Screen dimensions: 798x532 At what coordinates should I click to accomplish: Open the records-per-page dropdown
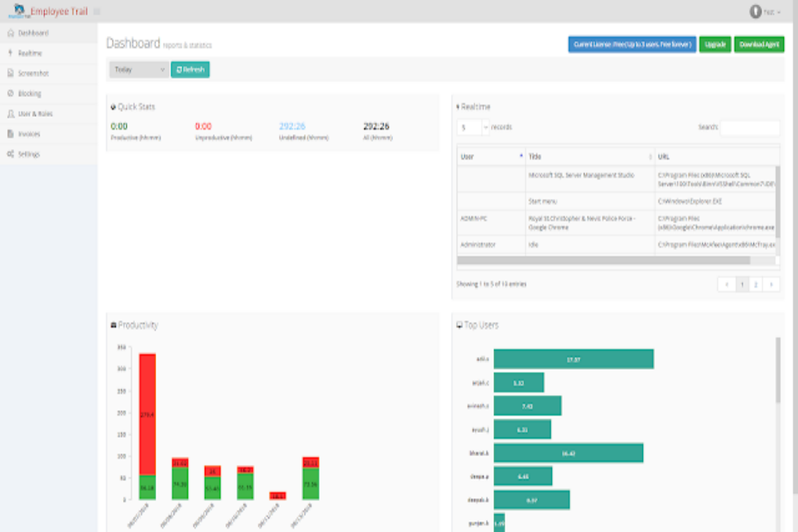pos(473,127)
